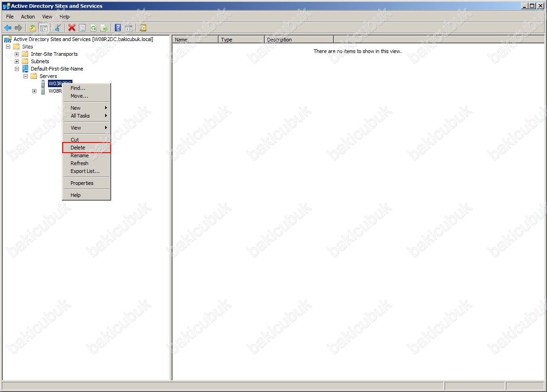Screen dimensions: 547x392
Task: Click the Type column header
Action: (x=241, y=40)
